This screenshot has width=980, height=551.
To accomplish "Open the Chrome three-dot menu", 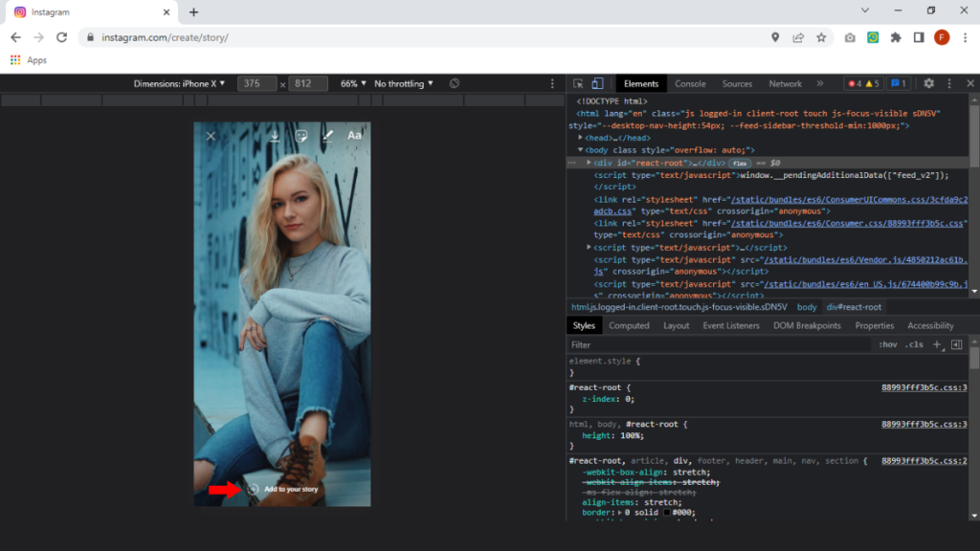I will click(x=965, y=37).
